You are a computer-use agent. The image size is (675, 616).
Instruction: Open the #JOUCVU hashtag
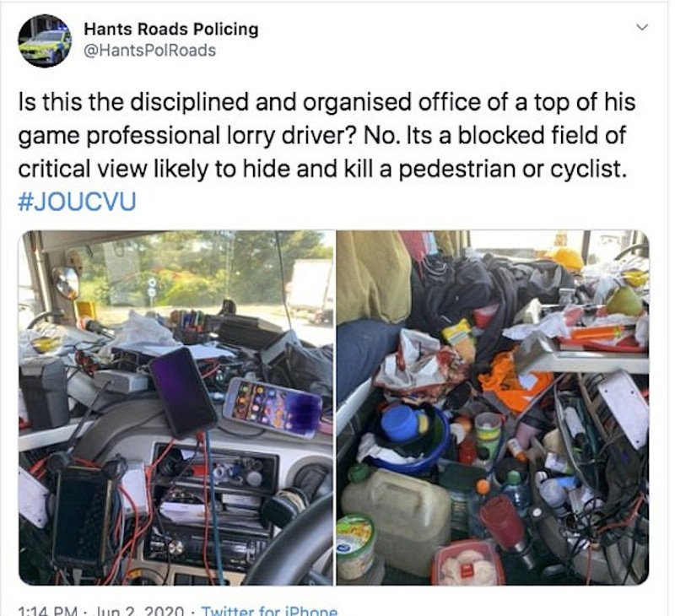77,202
